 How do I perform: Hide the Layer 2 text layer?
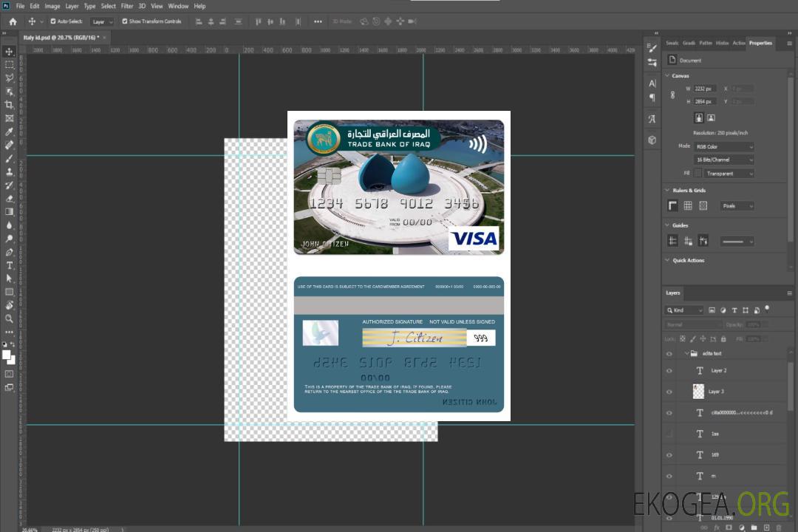(x=669, y=371)
